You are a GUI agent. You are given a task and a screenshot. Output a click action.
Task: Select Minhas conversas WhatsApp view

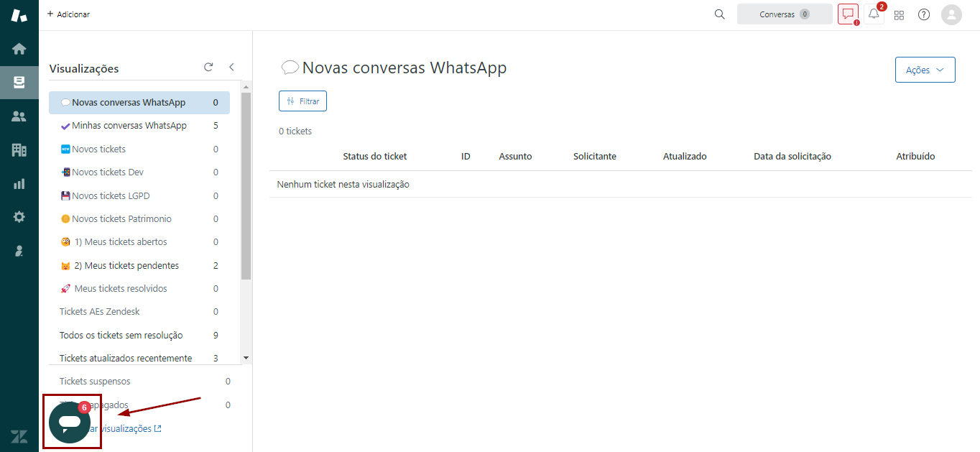(129, 126)
